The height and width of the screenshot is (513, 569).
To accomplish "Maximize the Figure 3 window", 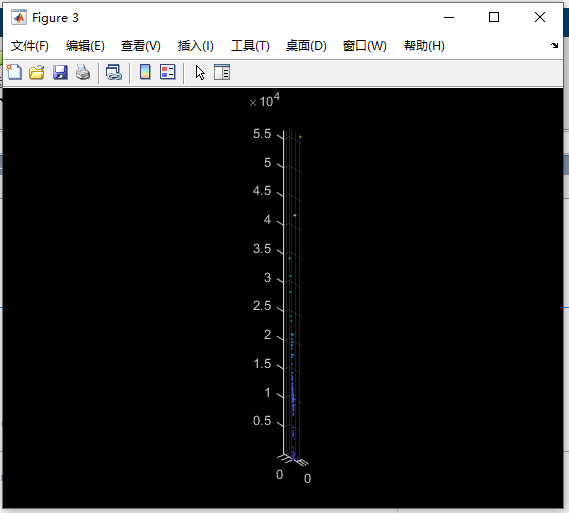I will click(494, 17).
